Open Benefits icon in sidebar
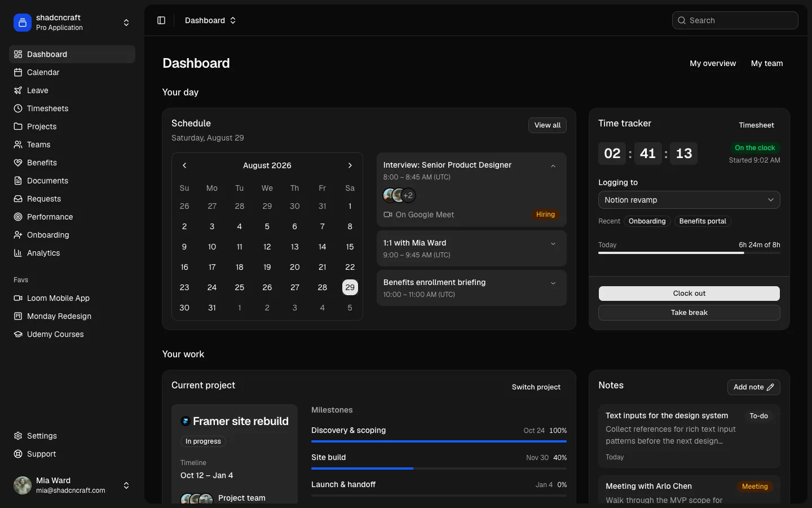The height and width of the screenshot is (508, 812). [18, 163]
